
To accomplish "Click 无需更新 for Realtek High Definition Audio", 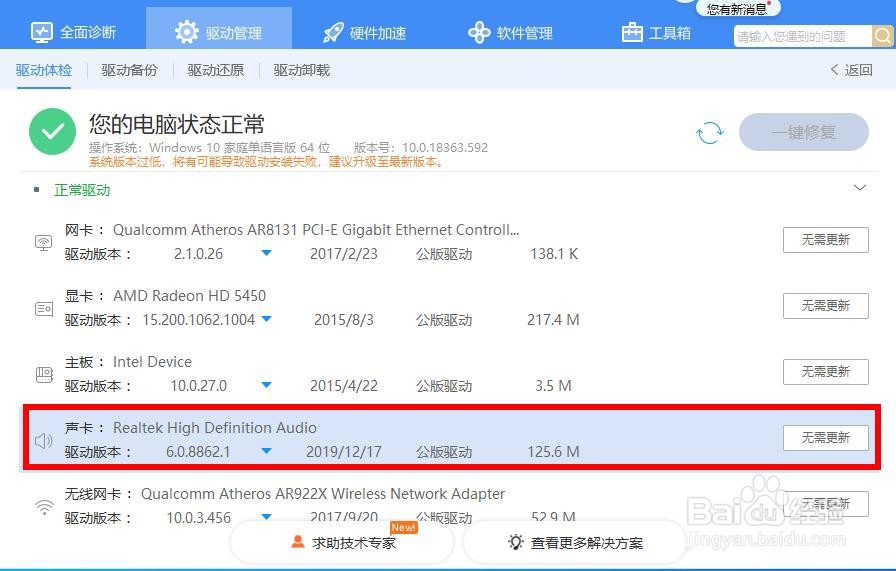I will [826, 438].
